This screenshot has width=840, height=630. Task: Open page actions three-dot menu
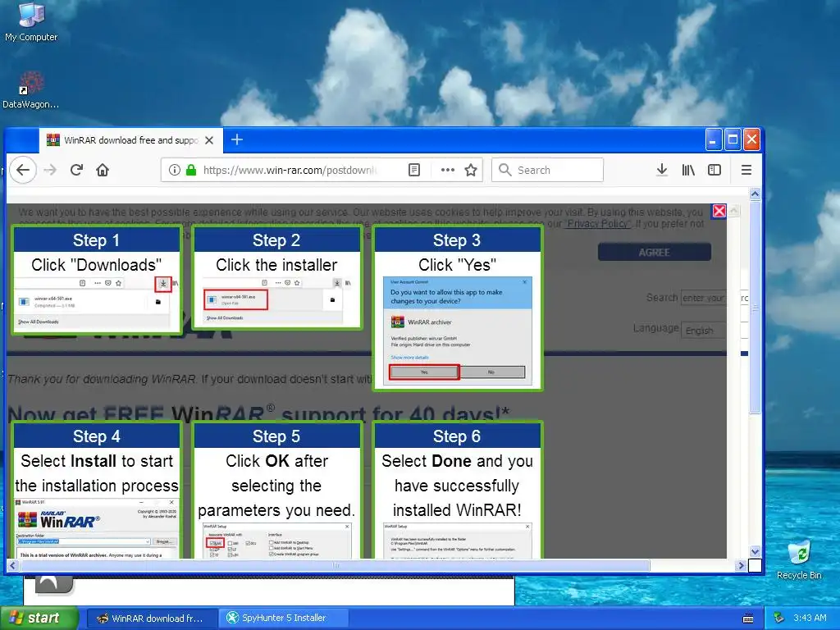(447, 171)
